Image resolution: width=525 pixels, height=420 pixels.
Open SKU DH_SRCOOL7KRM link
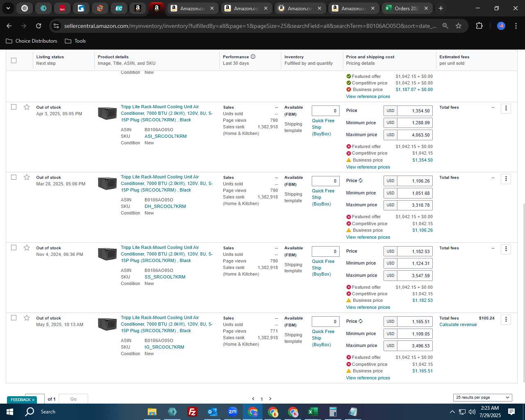click(165, 206)
